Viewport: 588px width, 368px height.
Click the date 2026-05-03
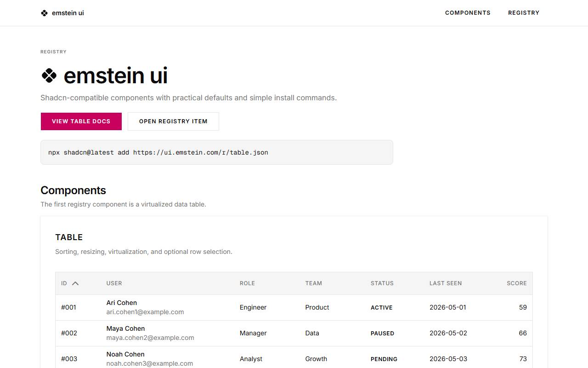[448, 359]
